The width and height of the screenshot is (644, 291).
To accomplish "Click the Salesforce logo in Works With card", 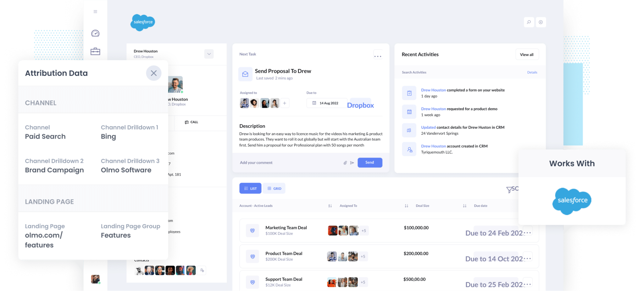I will pos(572,201).
